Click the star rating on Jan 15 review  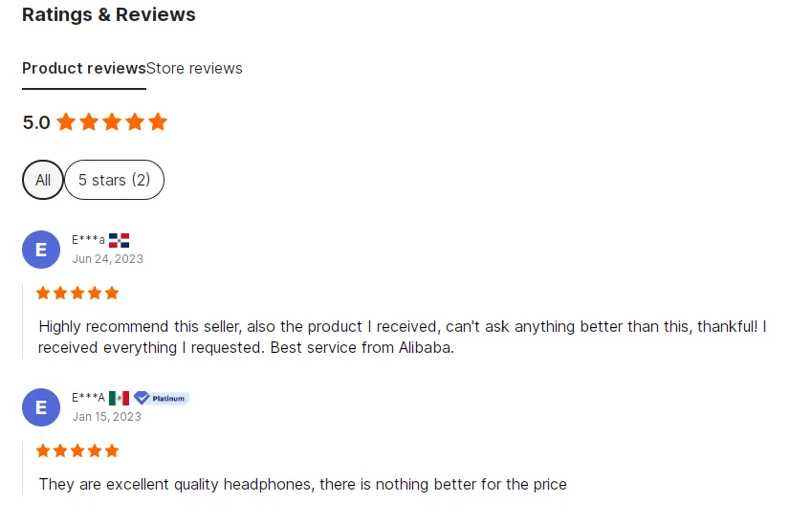point(77,450)
